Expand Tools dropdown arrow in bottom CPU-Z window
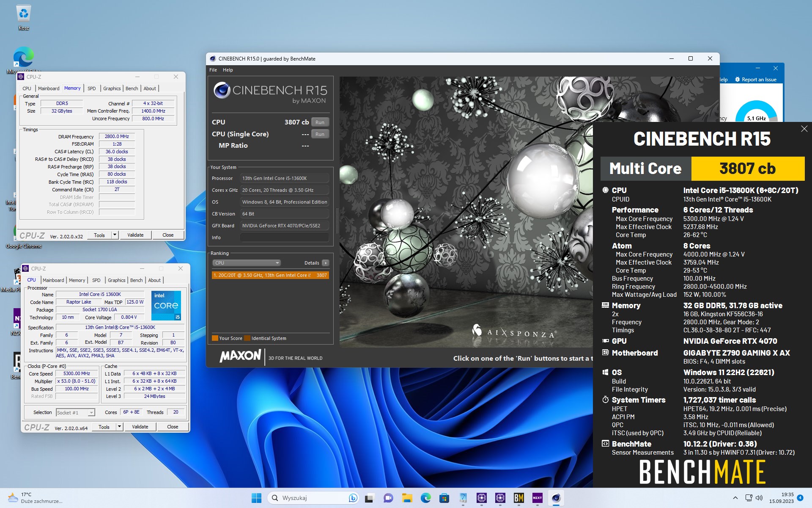812x508 pixels. coord(119,427)
